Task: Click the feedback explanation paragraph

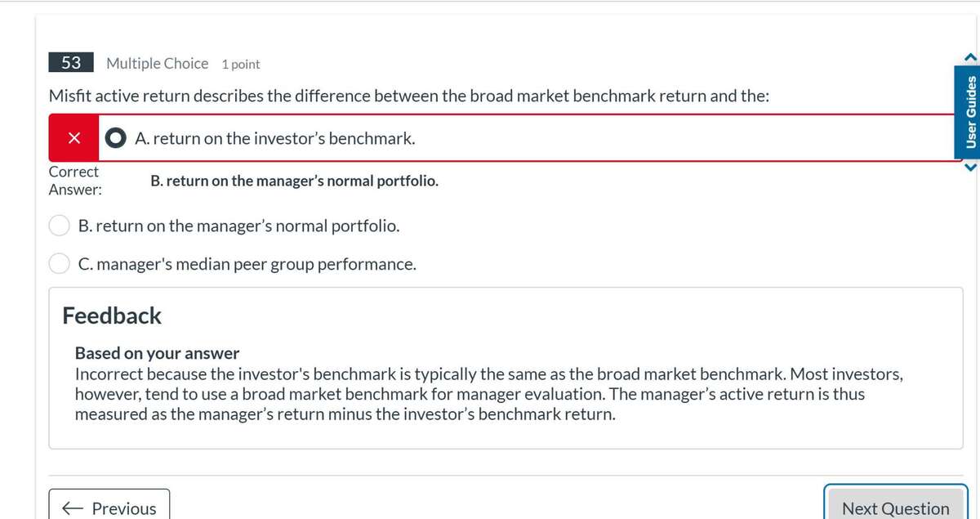Action: pyautogui.click(x=490, y=394)
